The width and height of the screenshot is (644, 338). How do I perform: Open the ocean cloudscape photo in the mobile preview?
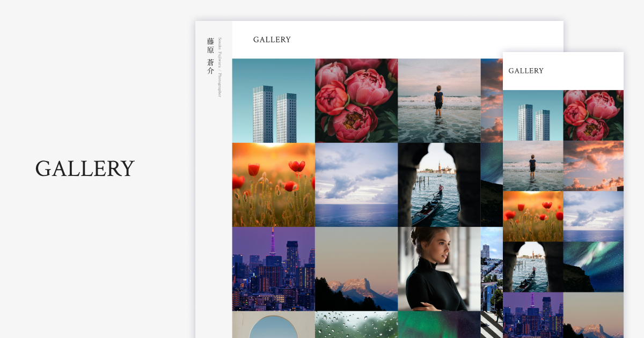tap(594, 216)
